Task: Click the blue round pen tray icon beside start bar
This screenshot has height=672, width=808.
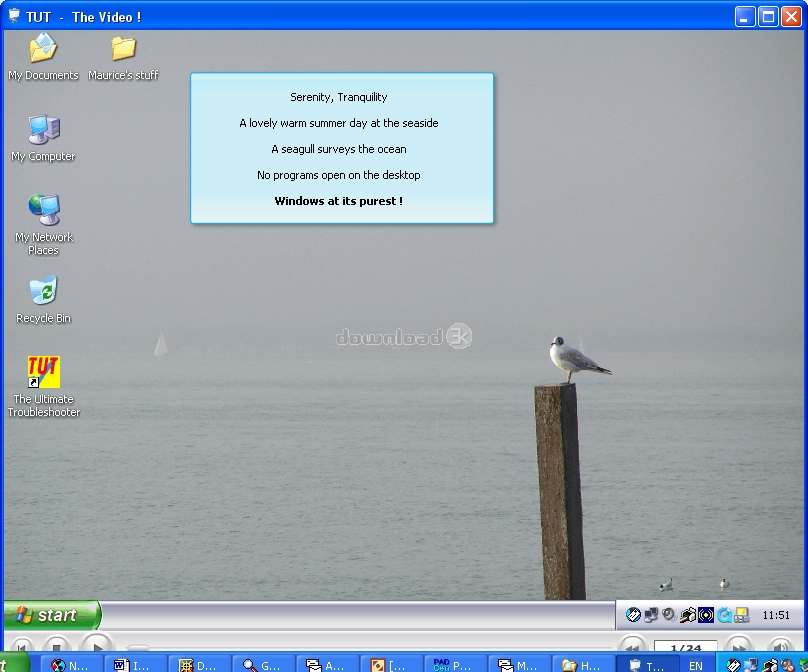Action: pyautogui.click(x=633, y=614)
